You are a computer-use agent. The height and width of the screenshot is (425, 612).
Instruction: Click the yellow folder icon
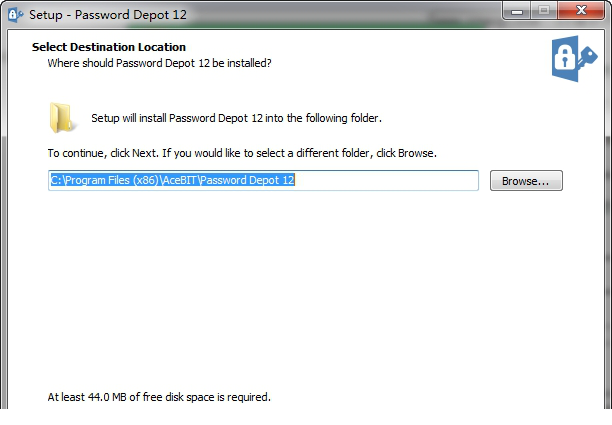click(61, 117)
